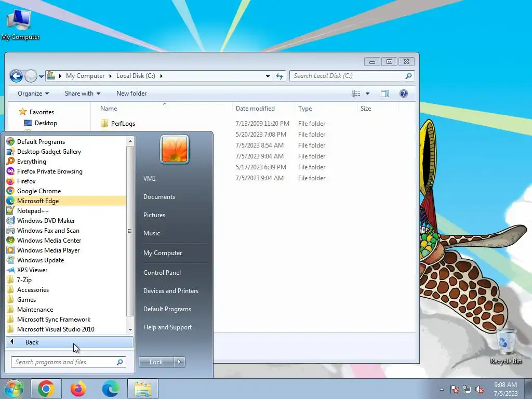Image resolution: width=532 pixels, height=399 pixels.
Task: Open Help and Support from Start menu
Action: (167, 327)
